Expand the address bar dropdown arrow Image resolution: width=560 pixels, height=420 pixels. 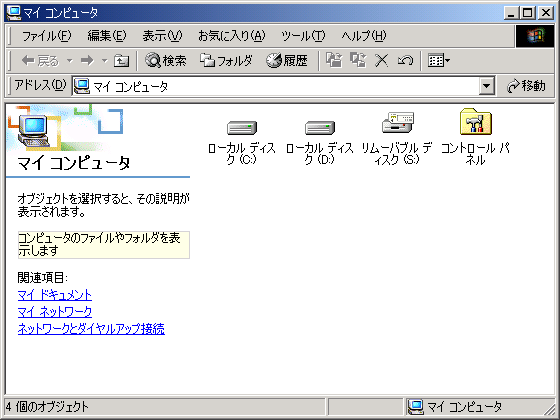click(x=486, y=86)
